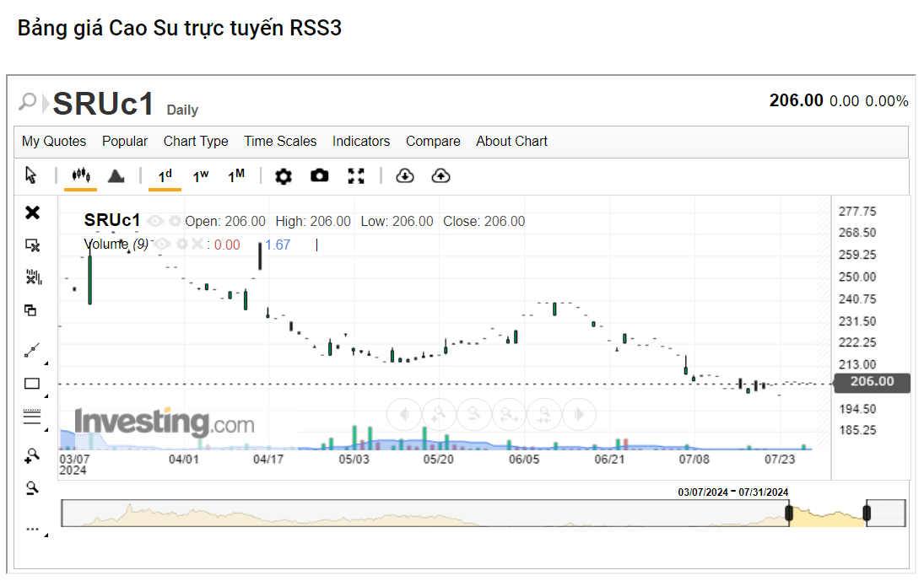Click the 04/01 date axis label

tap(183, 459)
